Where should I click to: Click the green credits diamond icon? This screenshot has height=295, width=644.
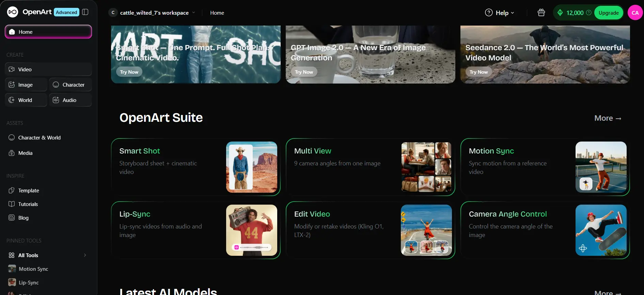coord(560,13)
